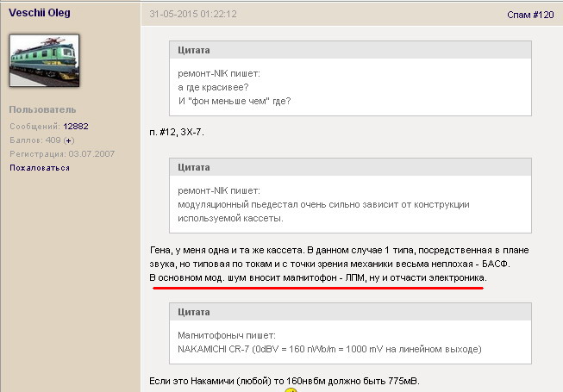Click the Пользователь rank label
Viewport: 563px width, 392px height.
point(42,109)
